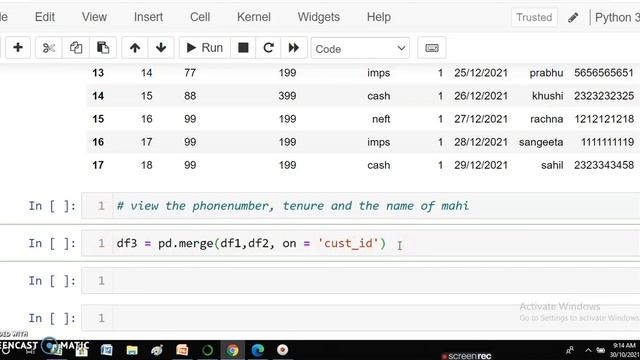The width and height of the screenshot is (640, 360).
Task: Click the comment cell about mahi
Action: pos(360,206)
